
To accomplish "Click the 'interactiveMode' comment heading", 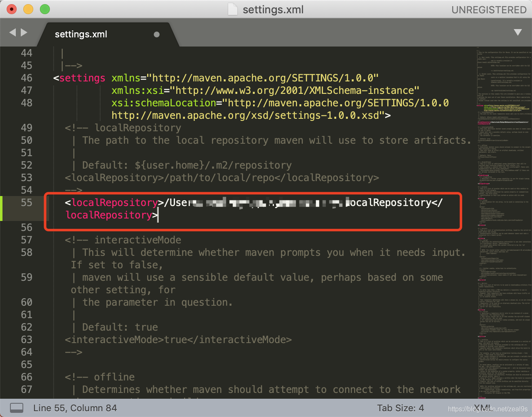I will [x=138, y=240].
